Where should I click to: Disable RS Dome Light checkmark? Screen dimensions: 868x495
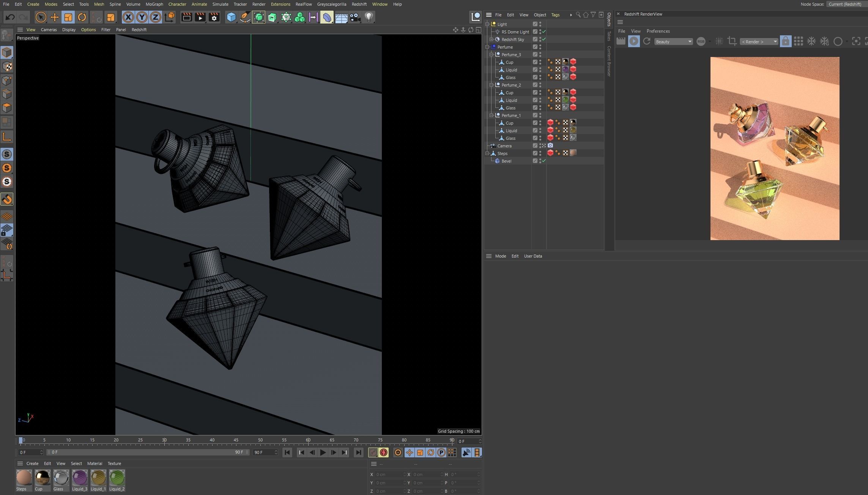tap(544, 32)
